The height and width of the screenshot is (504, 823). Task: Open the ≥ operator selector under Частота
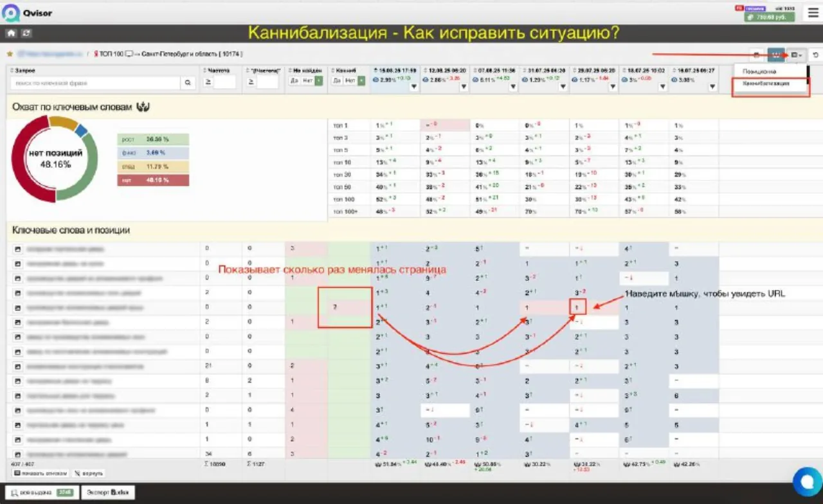point(208,82)
